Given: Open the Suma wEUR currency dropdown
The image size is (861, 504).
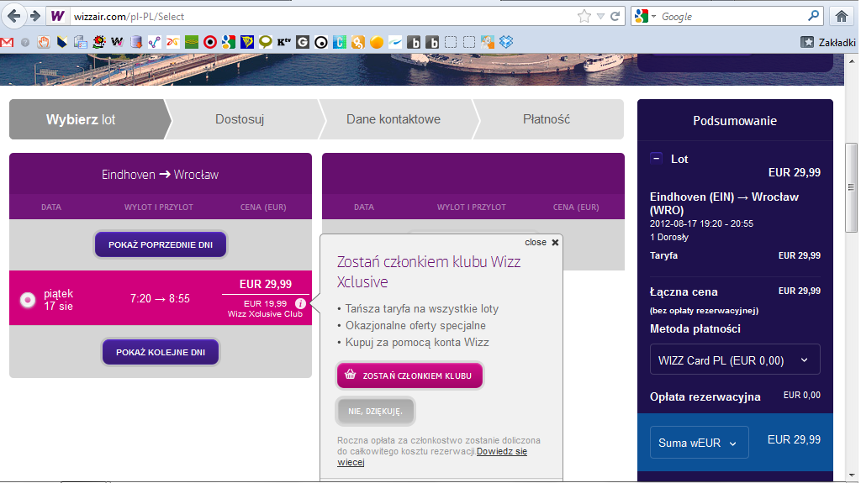Looking at the screenshot, I should tap(699, 443).
